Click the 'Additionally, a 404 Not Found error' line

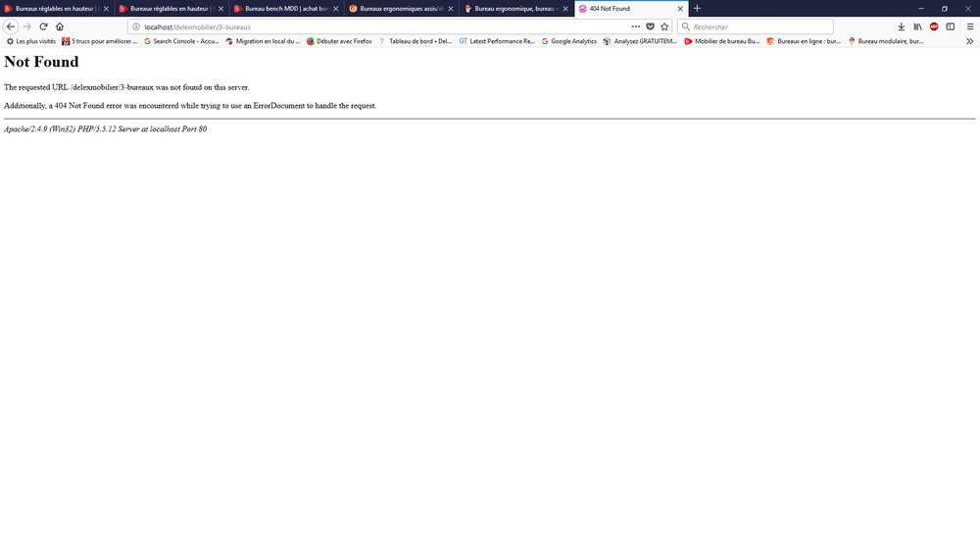click(190, 106)
